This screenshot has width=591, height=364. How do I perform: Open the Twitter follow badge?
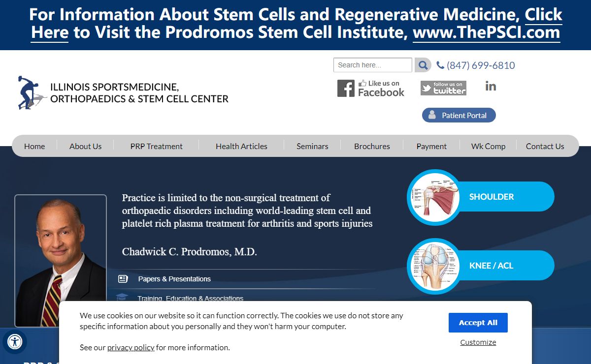click(x=443, y=88)
